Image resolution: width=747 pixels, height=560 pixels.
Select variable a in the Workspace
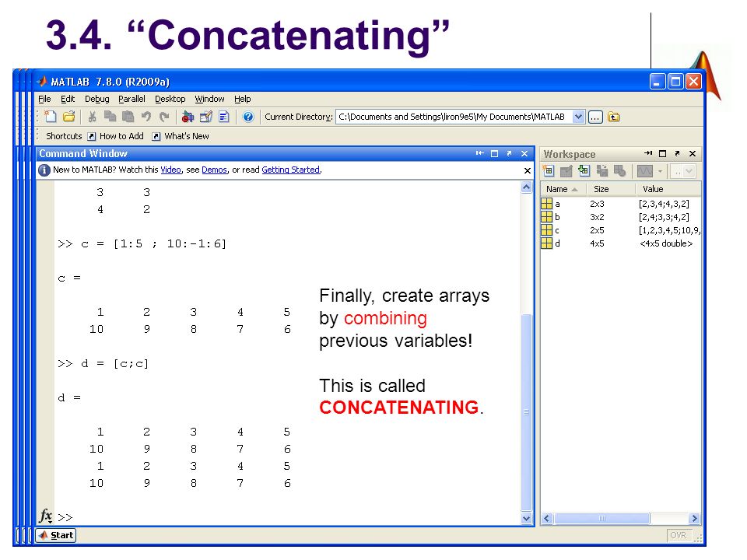(621, 204)
